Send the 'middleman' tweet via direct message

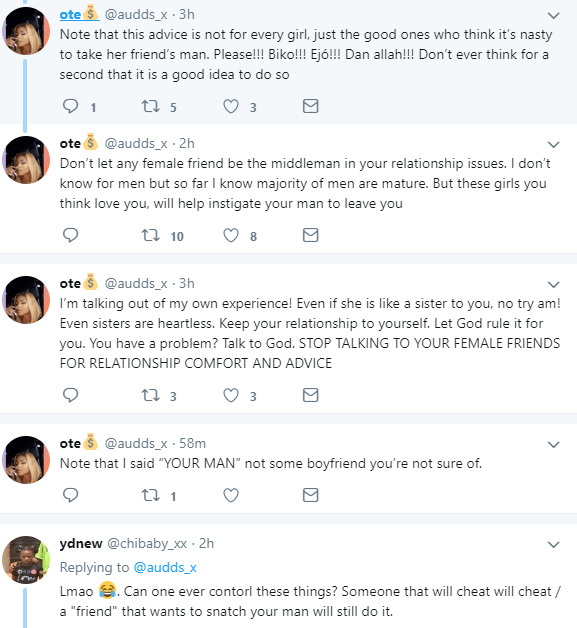[x=310, y=236]
